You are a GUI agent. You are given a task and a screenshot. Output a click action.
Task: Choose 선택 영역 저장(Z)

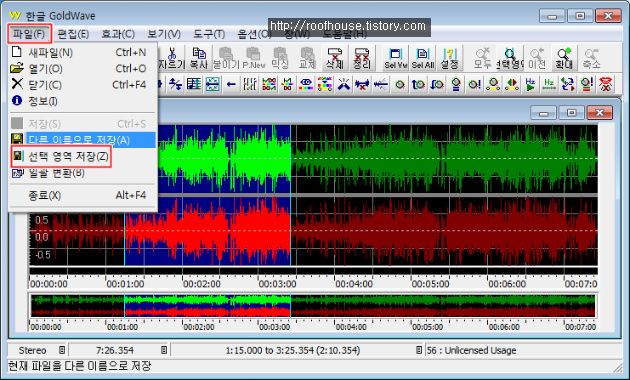pyautogui.click(x=82, y=156)
